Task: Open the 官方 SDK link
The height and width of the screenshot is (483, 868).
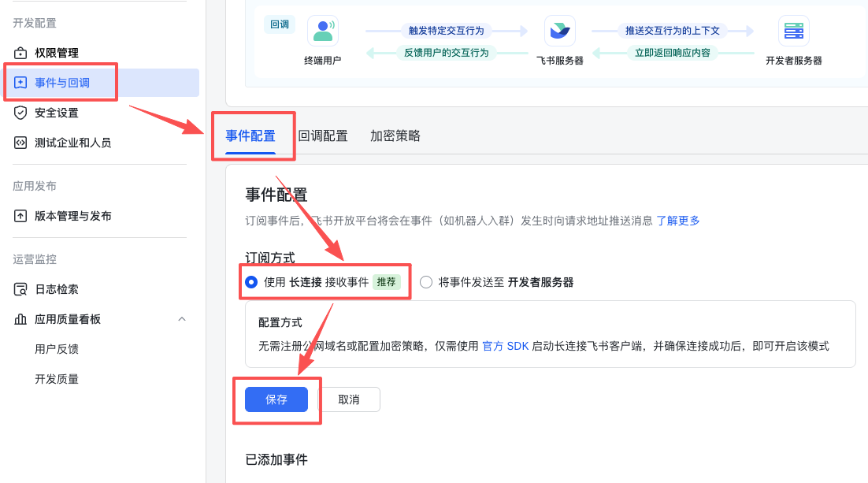Action: tap(505, 346)
